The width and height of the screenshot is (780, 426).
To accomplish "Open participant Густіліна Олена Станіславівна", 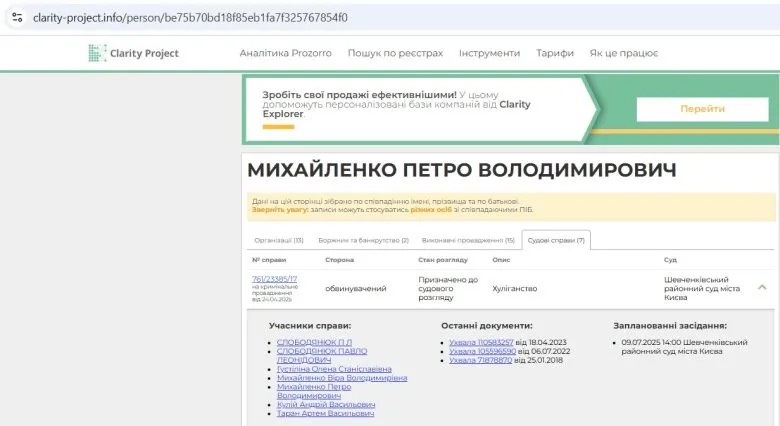I will [x=335, y=369].
